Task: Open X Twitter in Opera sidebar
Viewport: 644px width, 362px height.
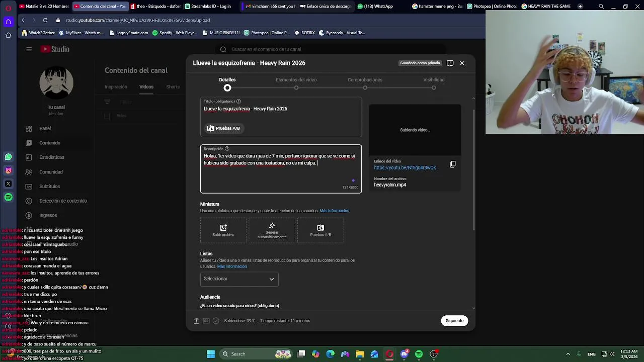Action: tap(8, 184)
